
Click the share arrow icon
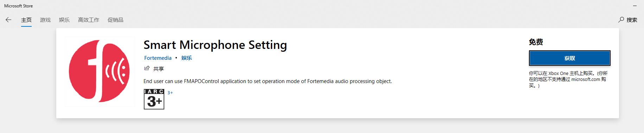[x=147, y=68]
